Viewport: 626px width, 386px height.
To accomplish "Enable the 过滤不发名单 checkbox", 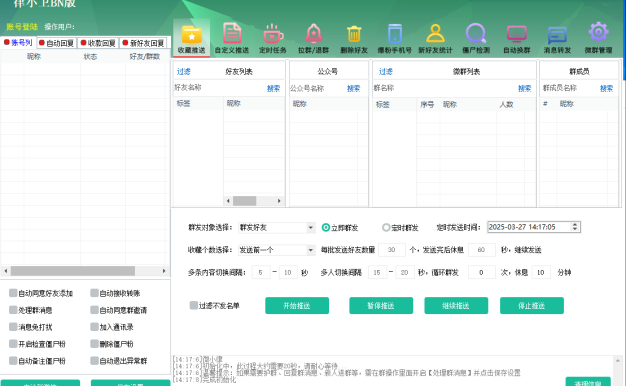I will [194, 306].
